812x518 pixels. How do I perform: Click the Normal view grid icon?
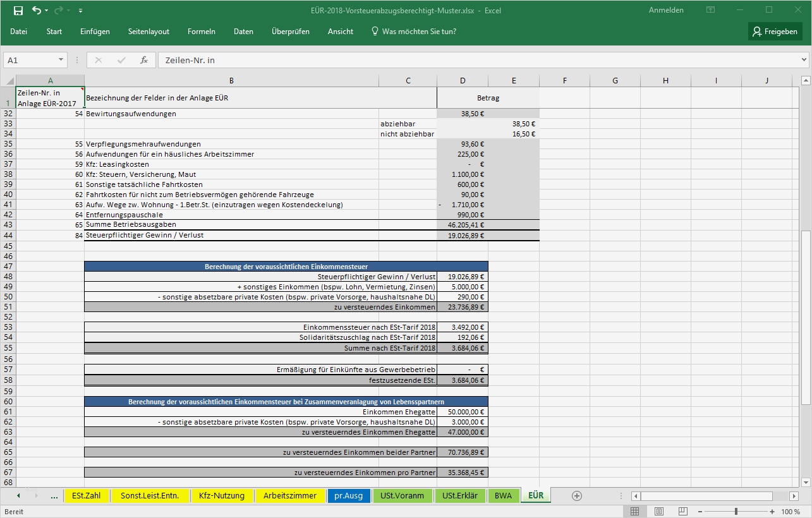[635, 511]
